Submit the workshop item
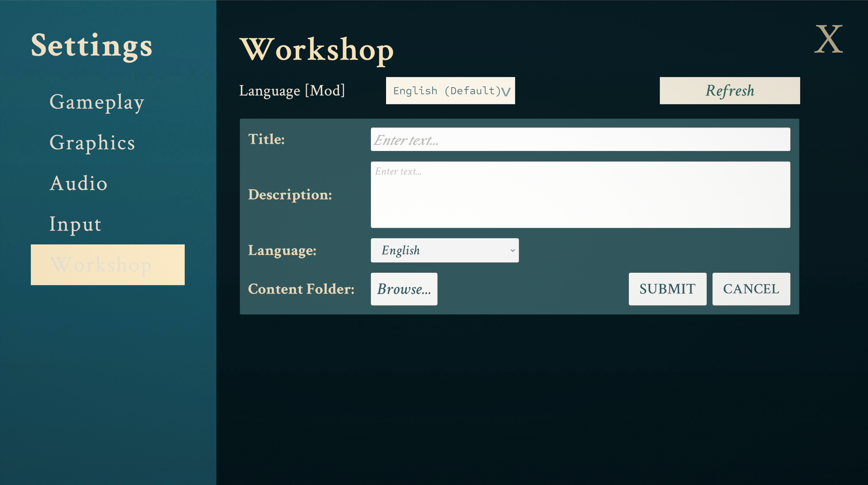 [667, 289]
